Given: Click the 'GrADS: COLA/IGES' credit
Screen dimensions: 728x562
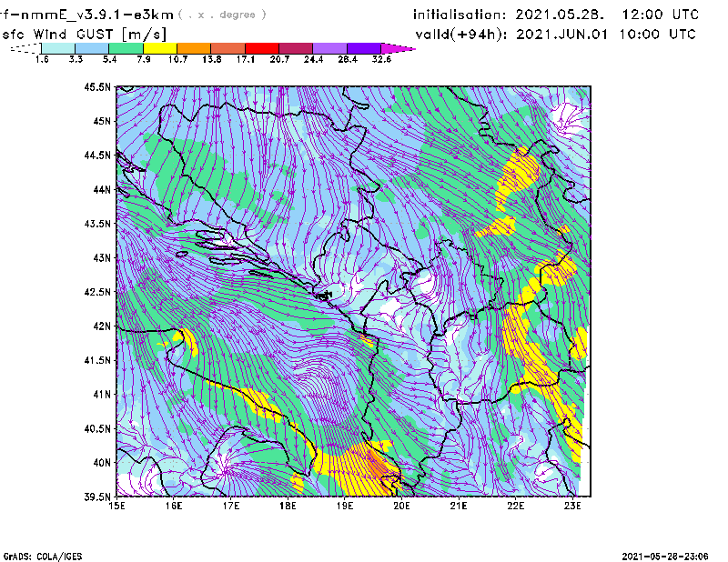Looking at the screenshot, I should click(x=43, y=557).
